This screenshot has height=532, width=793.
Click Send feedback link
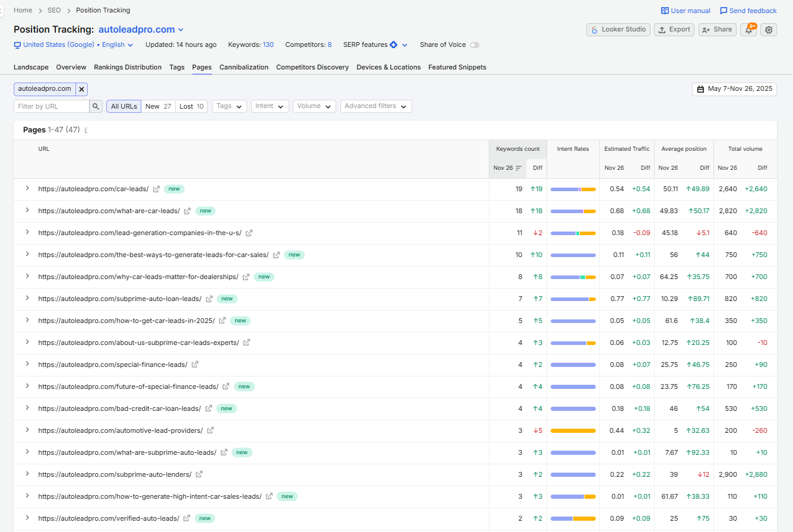coord(748,11)
